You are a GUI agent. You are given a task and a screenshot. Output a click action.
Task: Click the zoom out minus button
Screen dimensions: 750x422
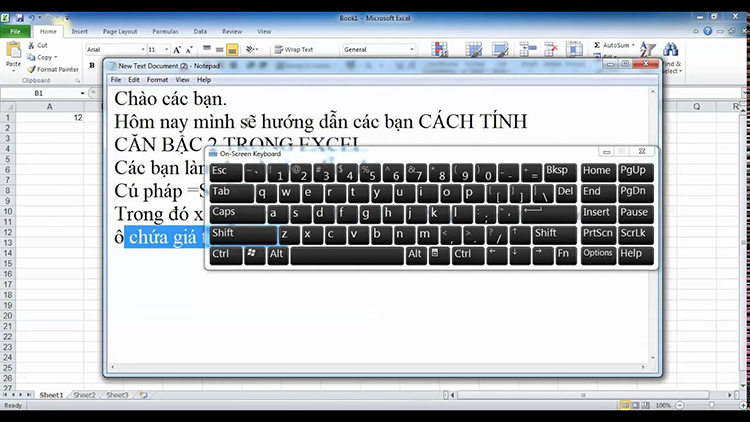tap(680, 405)
